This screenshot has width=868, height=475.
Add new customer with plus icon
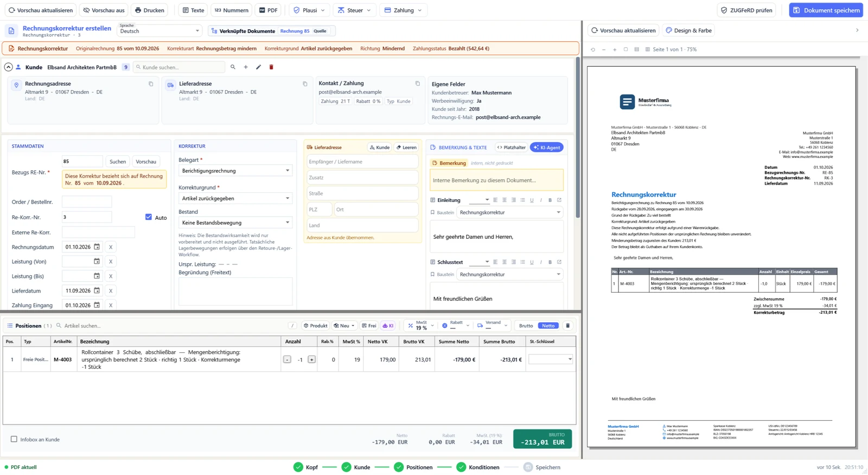pos(246,67)
